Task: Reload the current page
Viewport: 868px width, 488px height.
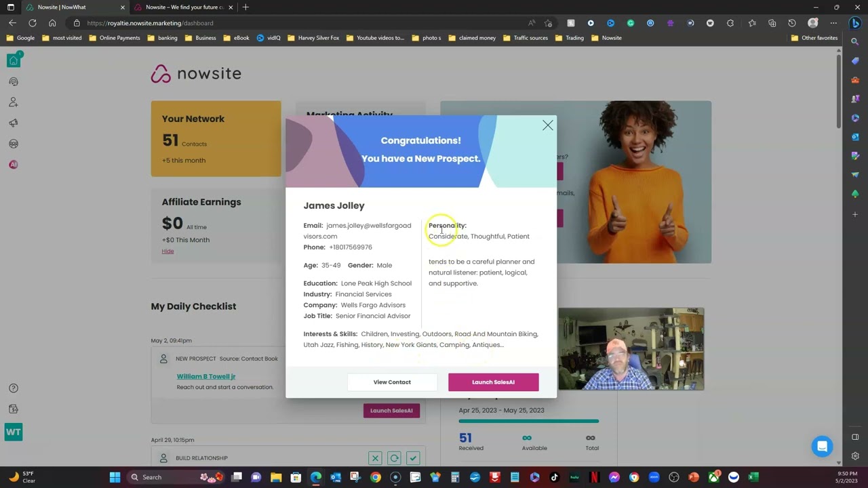Action: [x=32, y=22]
